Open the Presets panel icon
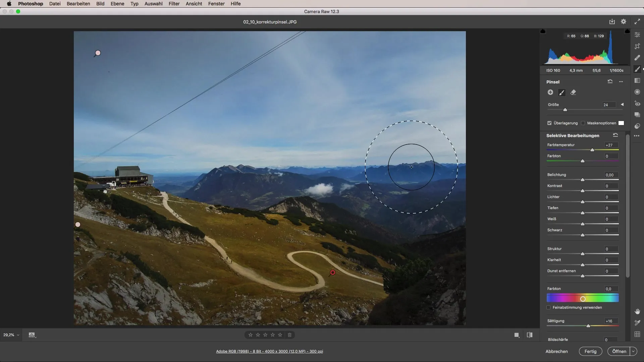The width and height of the screenshot is (644, 362). (x=637, y=126)
